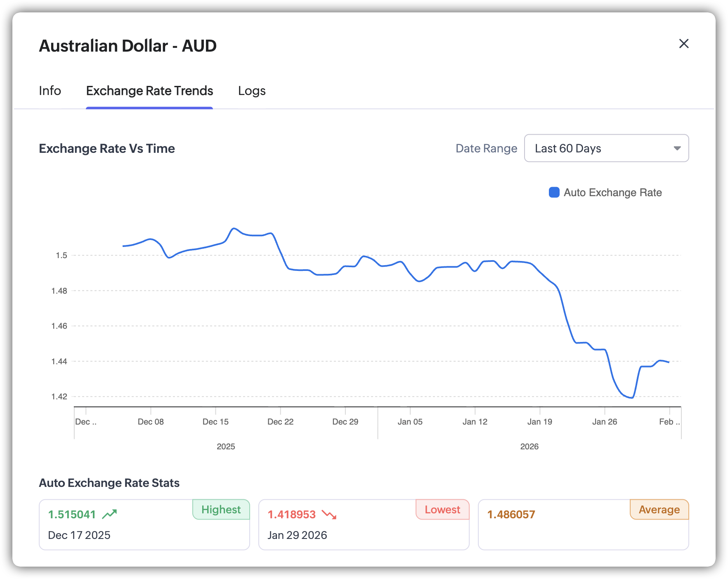Click the green upward trend icon
The image size is (728, 579).
[110, 514]
